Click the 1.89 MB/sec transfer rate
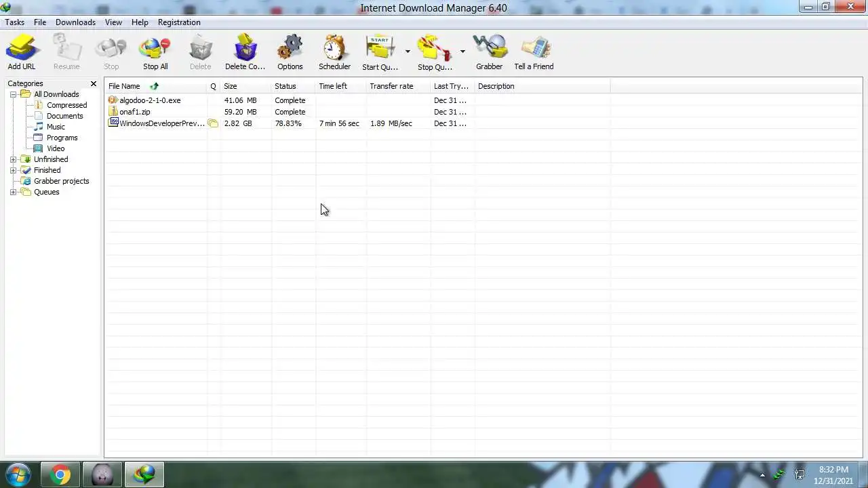The image size is (868, 488). pyautogui.click(x=391, y=123)
